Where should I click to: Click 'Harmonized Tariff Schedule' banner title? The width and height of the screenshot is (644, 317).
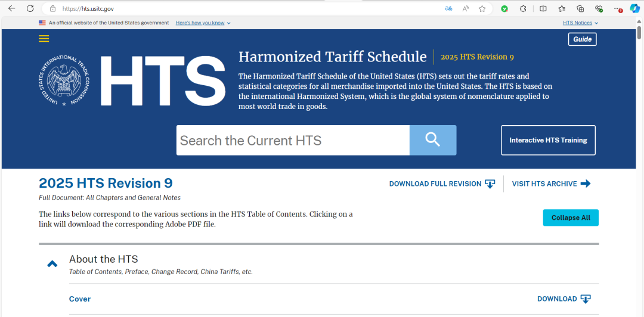333,57
